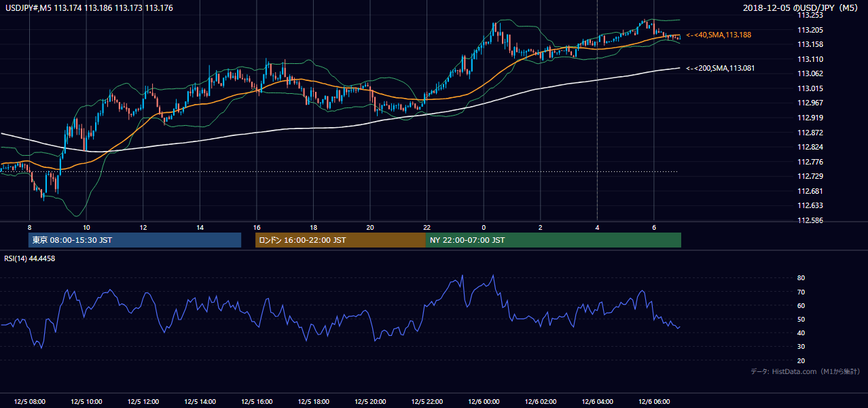Click RSI scale value 80
868x408 pixels.
(801, 278)
